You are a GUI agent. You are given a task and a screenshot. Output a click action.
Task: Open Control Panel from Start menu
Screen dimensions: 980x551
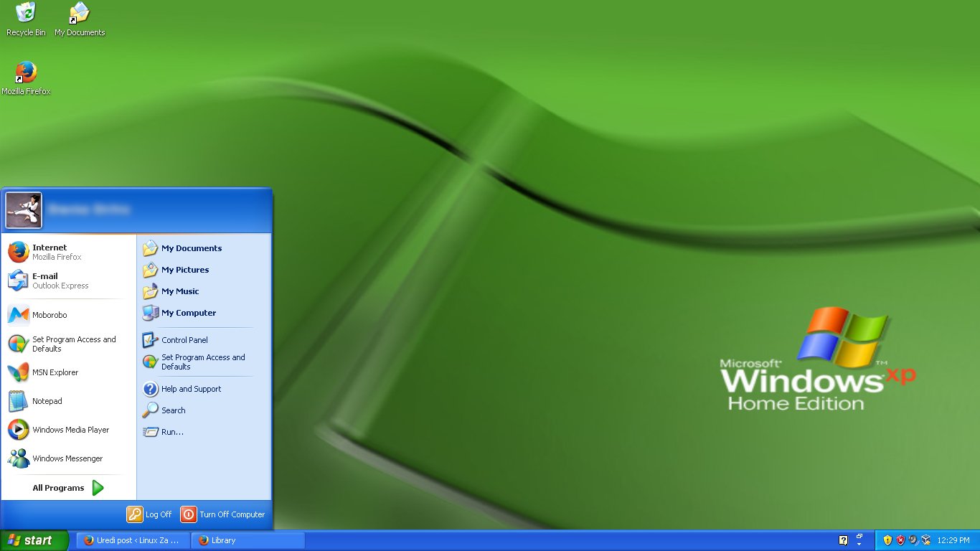point(184,340)
